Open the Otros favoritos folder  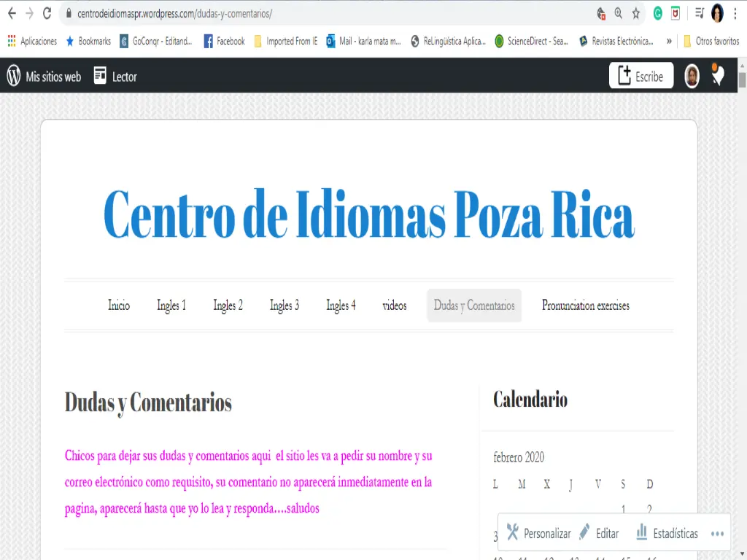pos(711,41)
